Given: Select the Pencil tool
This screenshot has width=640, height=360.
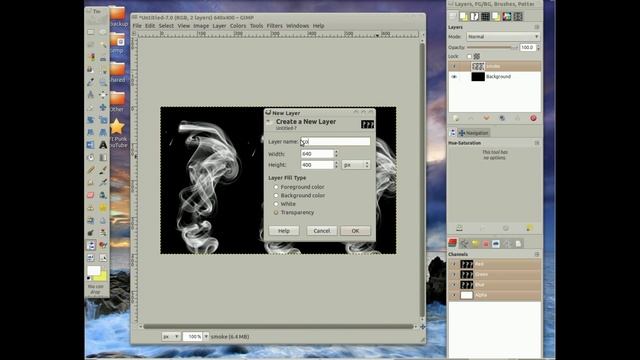Looking at the screenshot, I should (91, 170).
